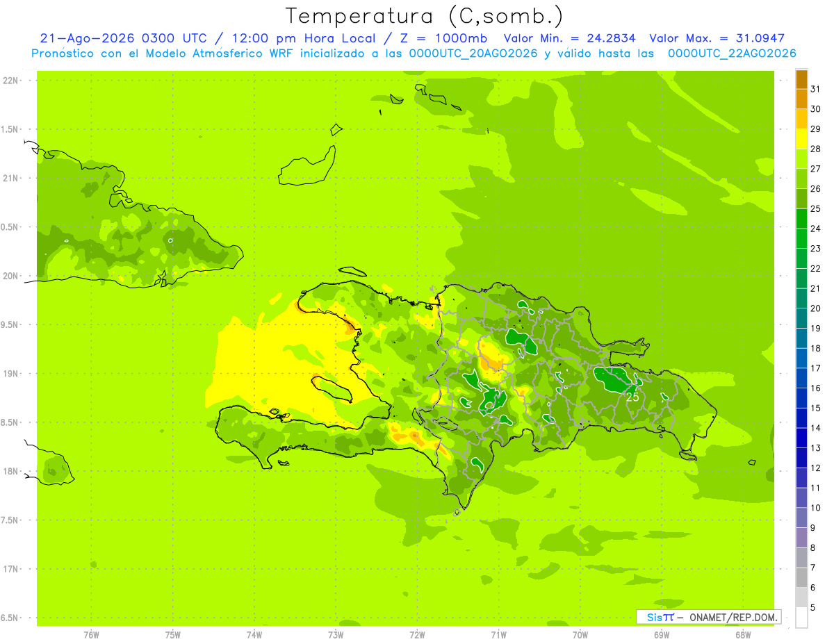Click the "0000UTC_22AGO2026" valid-until time

pos(732,53)
